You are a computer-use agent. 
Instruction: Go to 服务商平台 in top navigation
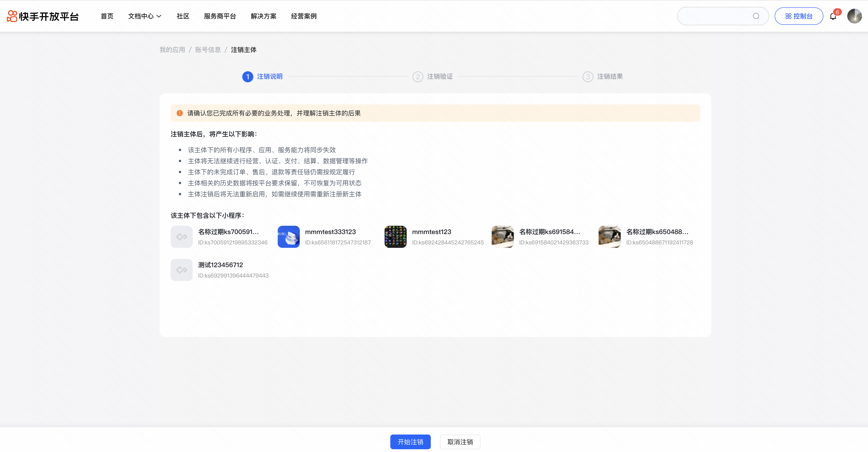click(220, 16)
